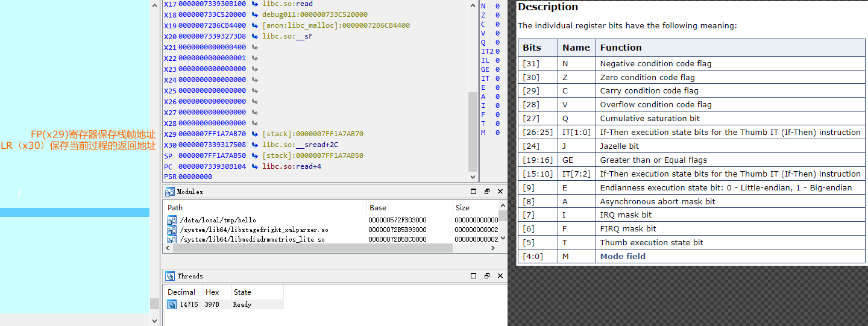
Task: Select thread 14715 with state Ready
Action: (x=224, y=304)
